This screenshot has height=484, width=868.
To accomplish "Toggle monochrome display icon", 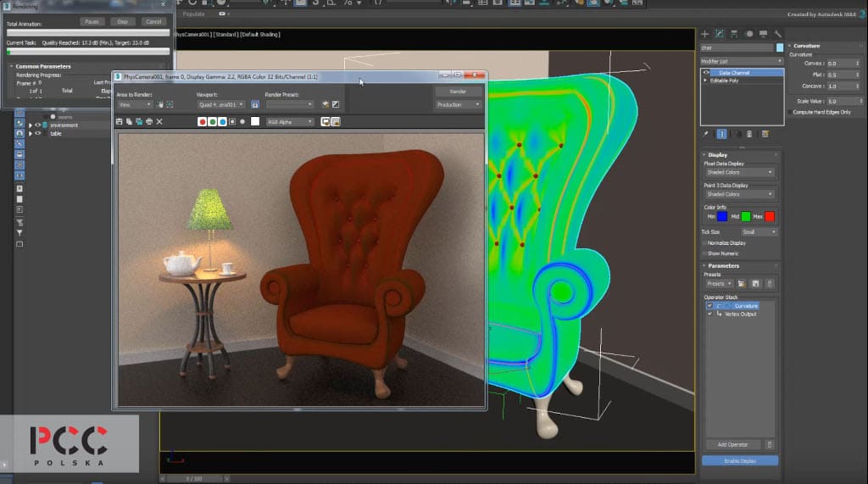I will coord(242,122).
